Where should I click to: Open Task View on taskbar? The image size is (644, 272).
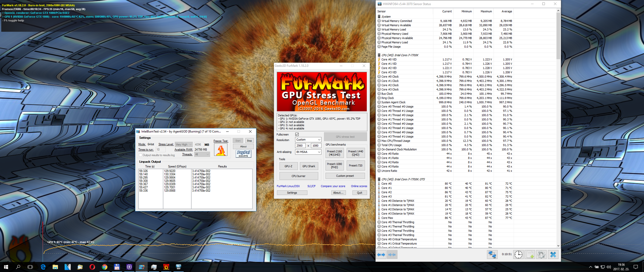click(30, 267)
